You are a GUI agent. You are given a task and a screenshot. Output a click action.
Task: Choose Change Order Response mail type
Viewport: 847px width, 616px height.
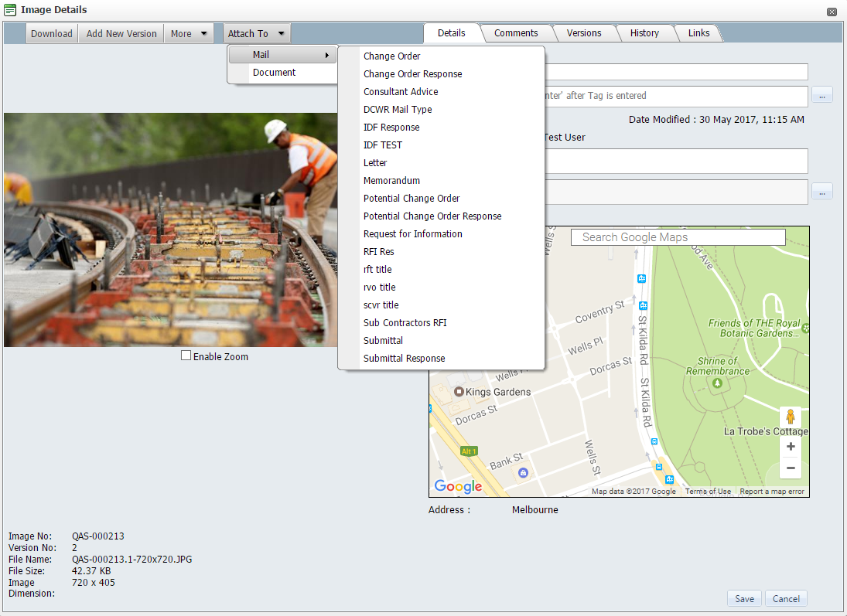tap(413, 74)
